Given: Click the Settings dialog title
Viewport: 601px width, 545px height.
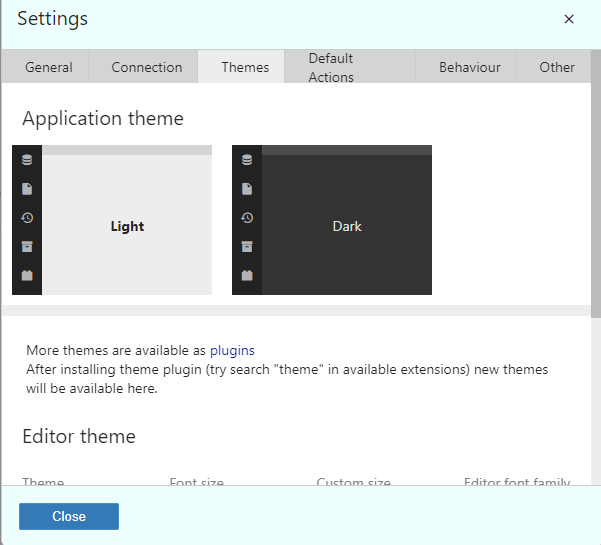Looking at the screenshot, I should point(53,19).
